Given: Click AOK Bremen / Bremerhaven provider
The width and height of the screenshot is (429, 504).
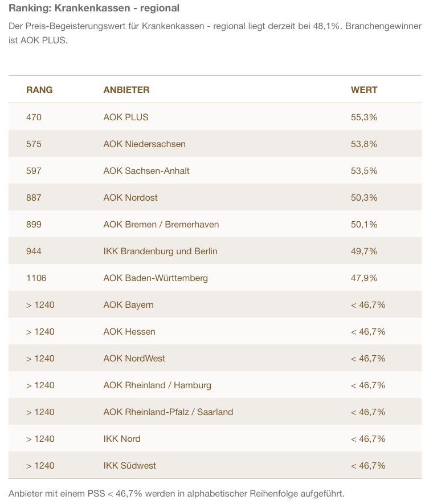Looking at the screenshot, I should (161, 225).
